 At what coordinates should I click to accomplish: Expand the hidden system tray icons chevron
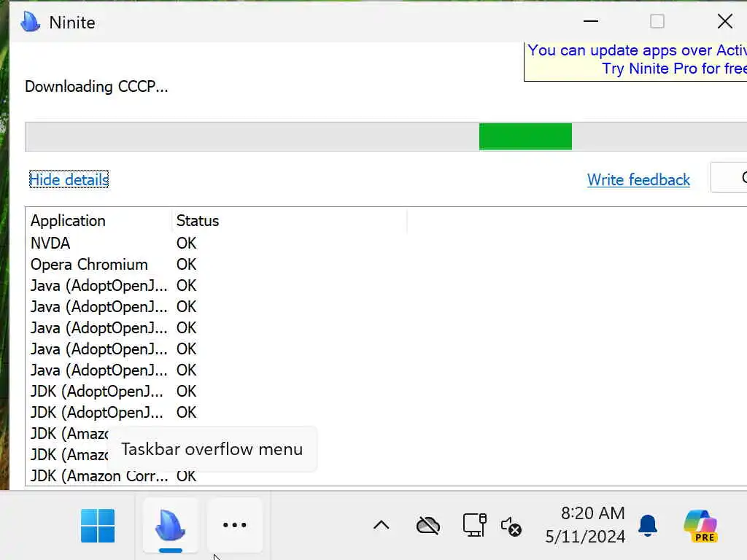point(381,525)
